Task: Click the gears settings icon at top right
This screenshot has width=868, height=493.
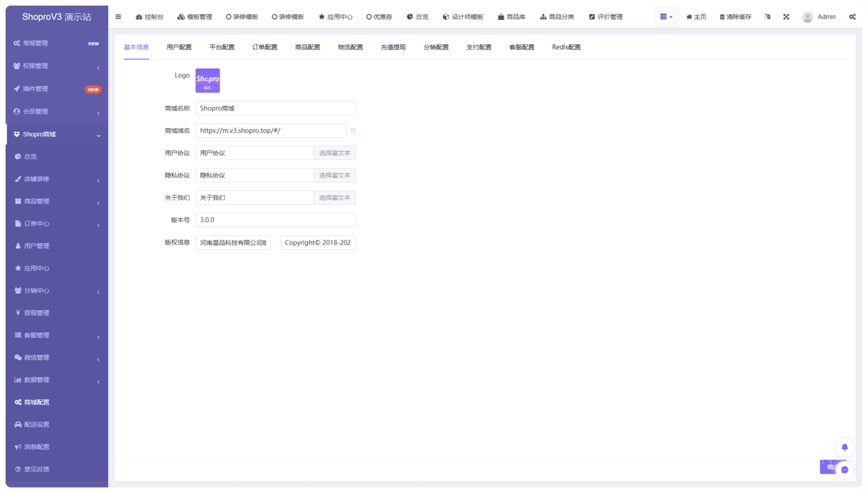Action: [x=852, y=17]
